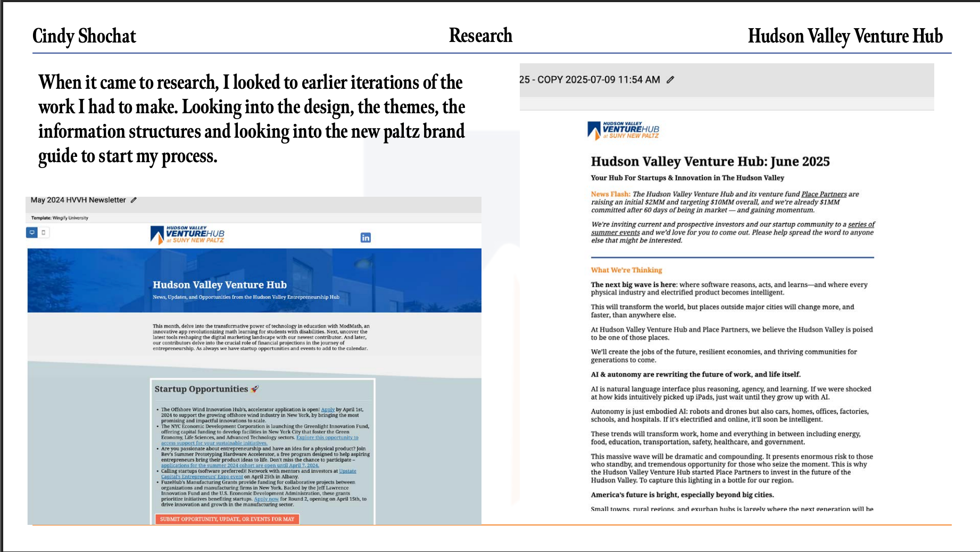
Task: Click the 'Cindy Shochat' slide header name
Action: 84,36
